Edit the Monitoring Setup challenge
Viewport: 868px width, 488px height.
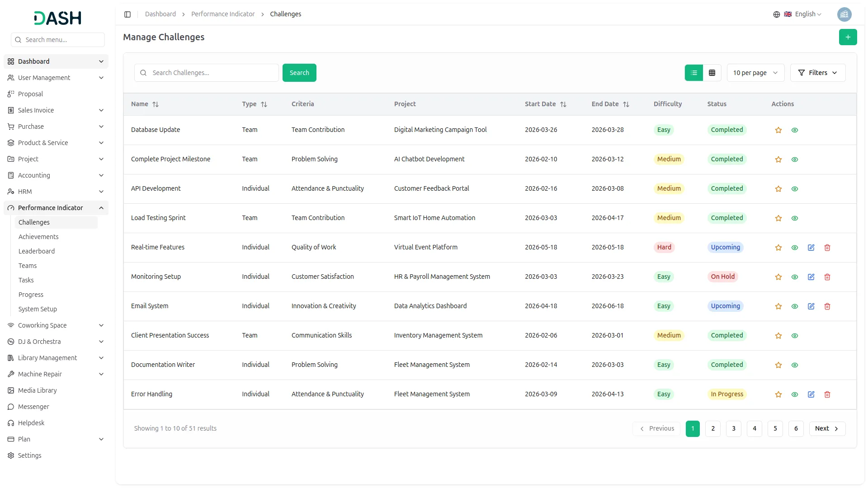coord(811,277)
